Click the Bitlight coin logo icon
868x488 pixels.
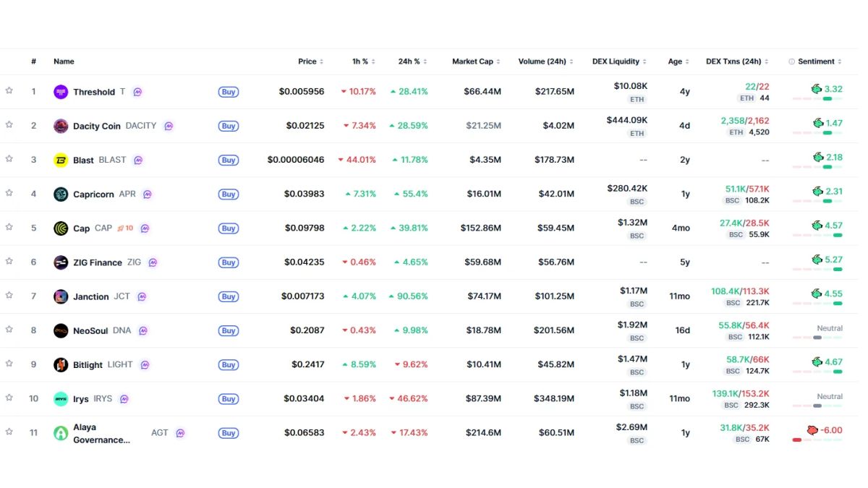(61, 365)
